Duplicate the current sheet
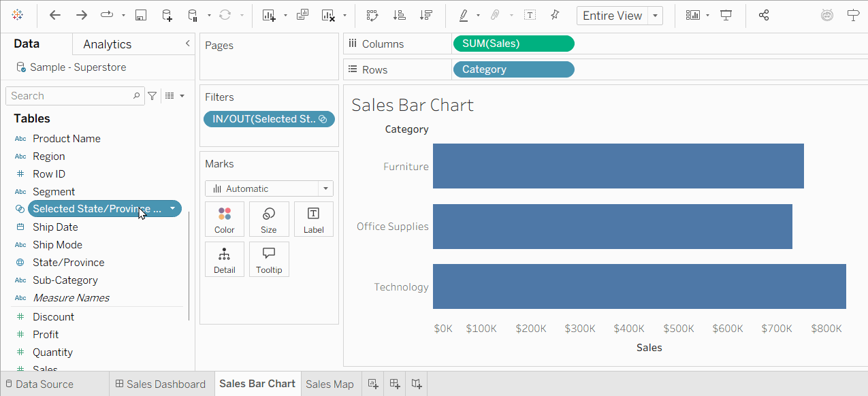 coord(303,15)
